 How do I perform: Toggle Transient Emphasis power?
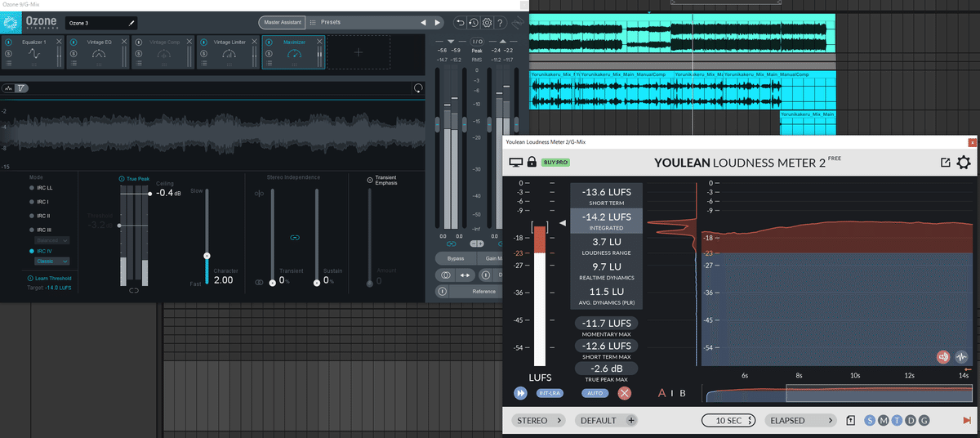coord(370,179)
